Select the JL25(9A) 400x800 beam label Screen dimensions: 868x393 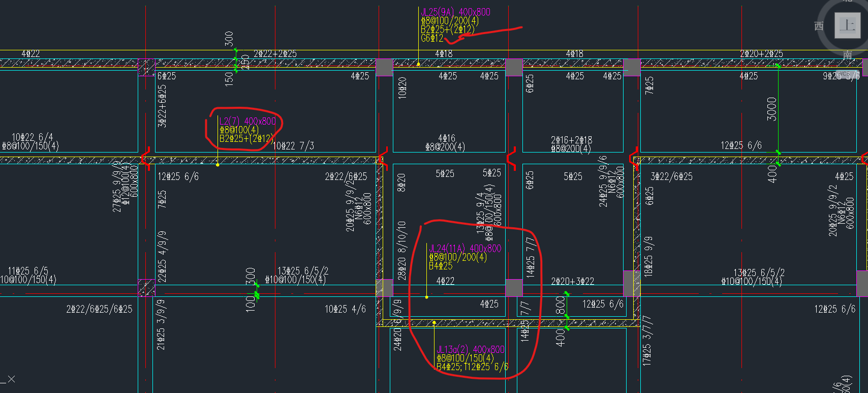(x=456, y=12)
